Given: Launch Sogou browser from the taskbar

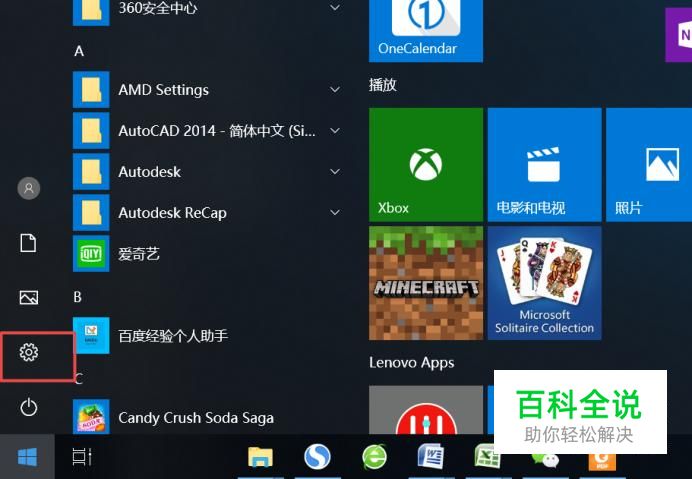Looking at the screenshot, I should [x=317, y=456].
